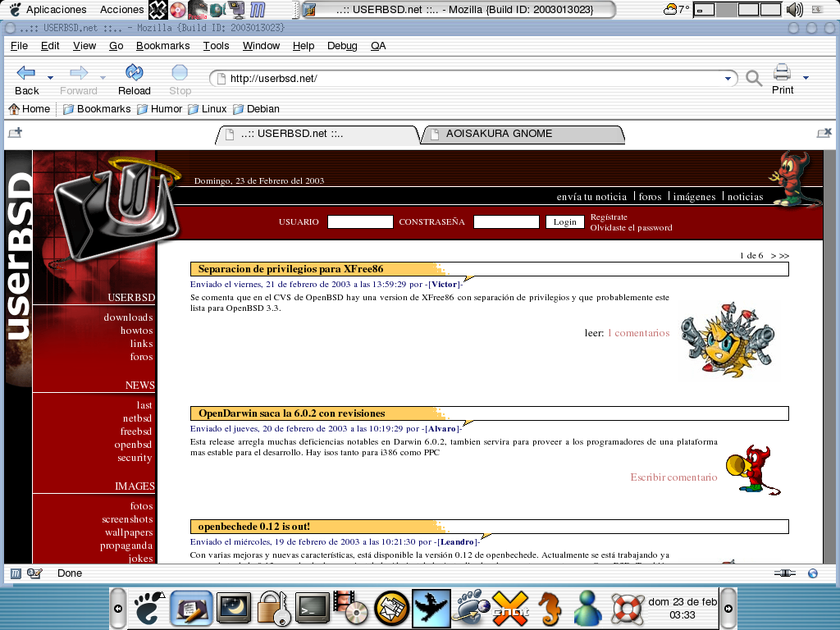The height and width of the screenshot is (630, 840).
Task: Click the weather applet showing 7°
Action: (x=677, y=9)
